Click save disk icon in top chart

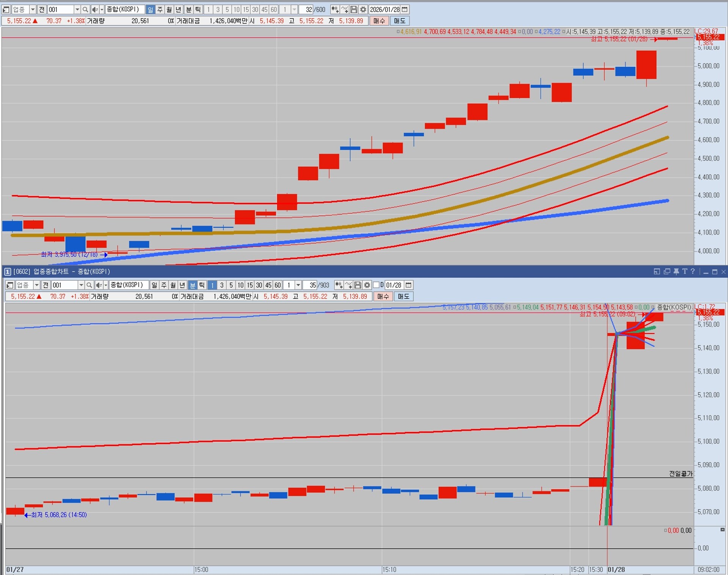[354, 9]
